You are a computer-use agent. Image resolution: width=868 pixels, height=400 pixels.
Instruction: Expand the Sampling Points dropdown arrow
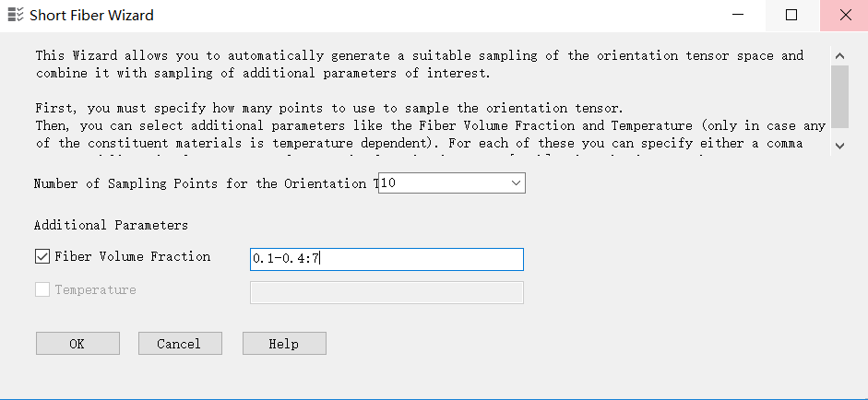[x=516, y=183]
